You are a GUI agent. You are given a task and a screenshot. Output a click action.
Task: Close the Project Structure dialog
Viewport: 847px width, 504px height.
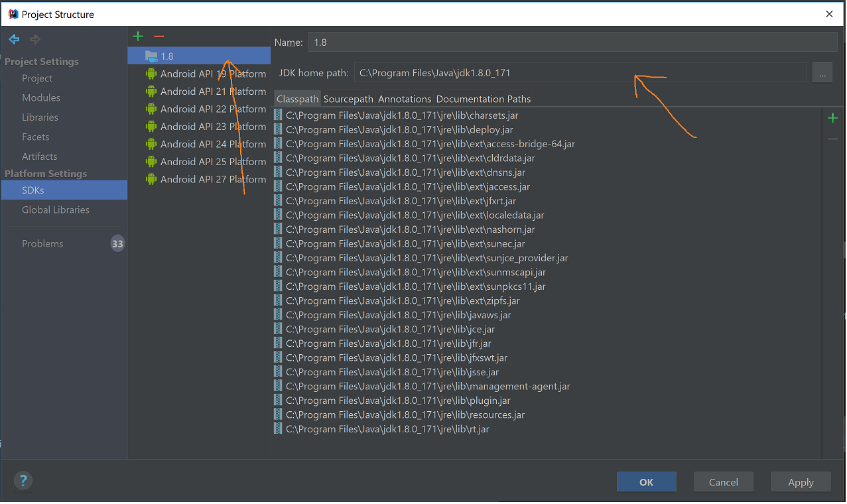pos(829,14)
